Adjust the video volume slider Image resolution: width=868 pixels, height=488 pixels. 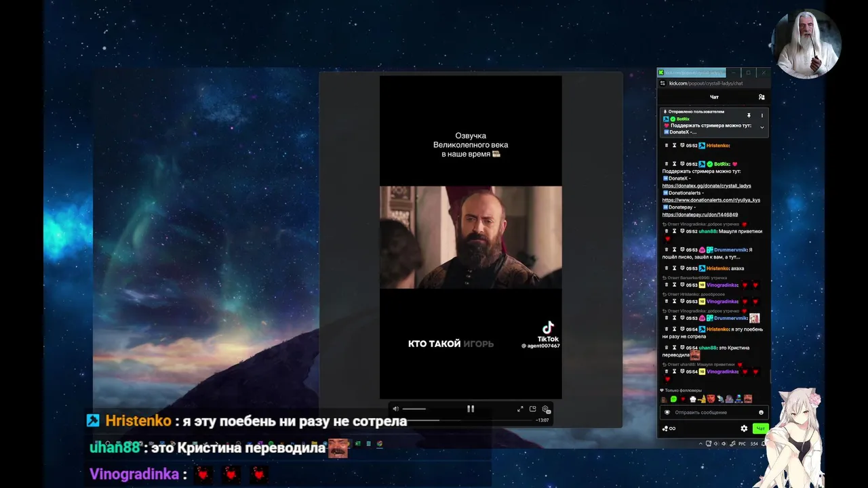[414, 409]
